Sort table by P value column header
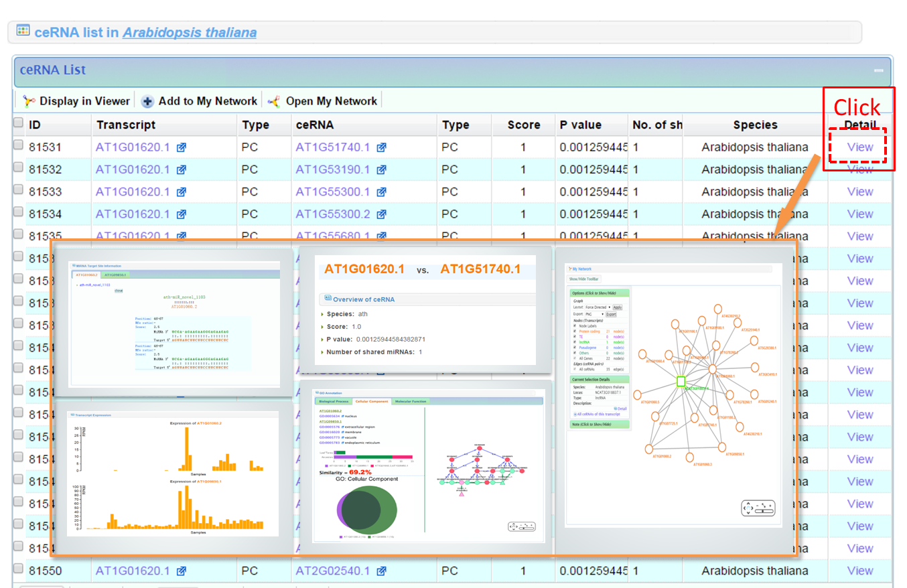The image size is (907, 588). tap(580, 125)
